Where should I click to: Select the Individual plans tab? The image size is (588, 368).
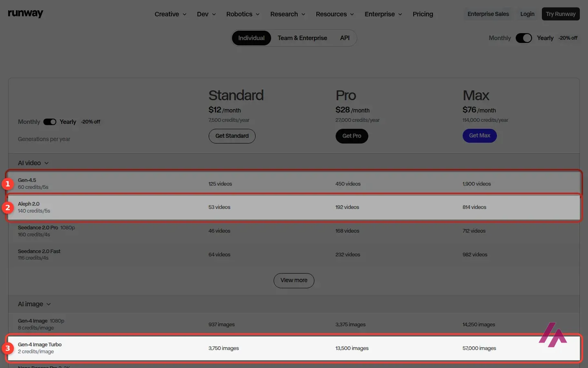point(252,38)
